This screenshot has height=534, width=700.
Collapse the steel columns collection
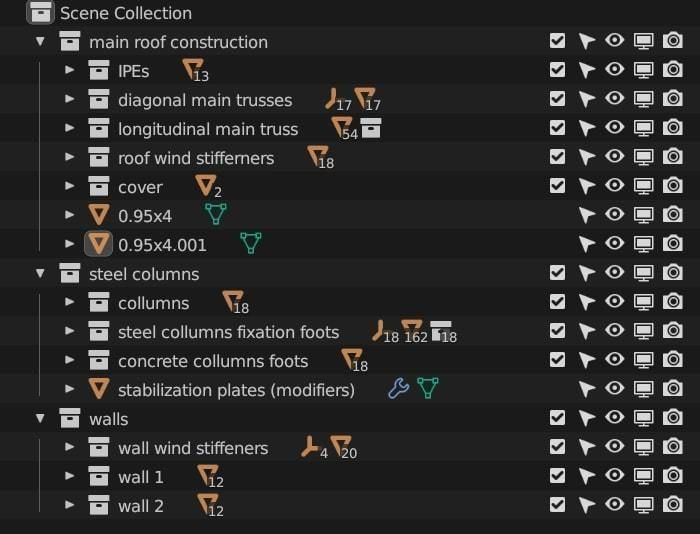coord(40,273)
